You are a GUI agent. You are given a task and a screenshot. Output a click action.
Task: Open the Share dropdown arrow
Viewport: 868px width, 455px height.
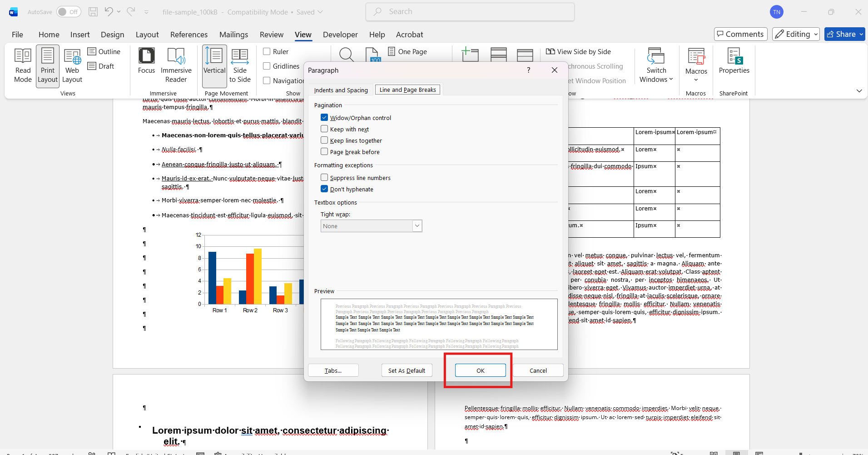click(x=861, y=34)
